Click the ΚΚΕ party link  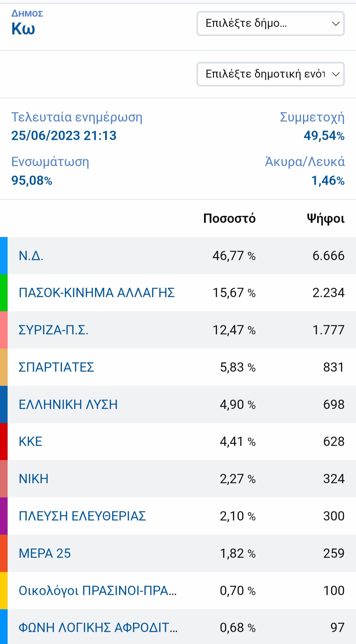pyautogui.click(x=30, y=441)
